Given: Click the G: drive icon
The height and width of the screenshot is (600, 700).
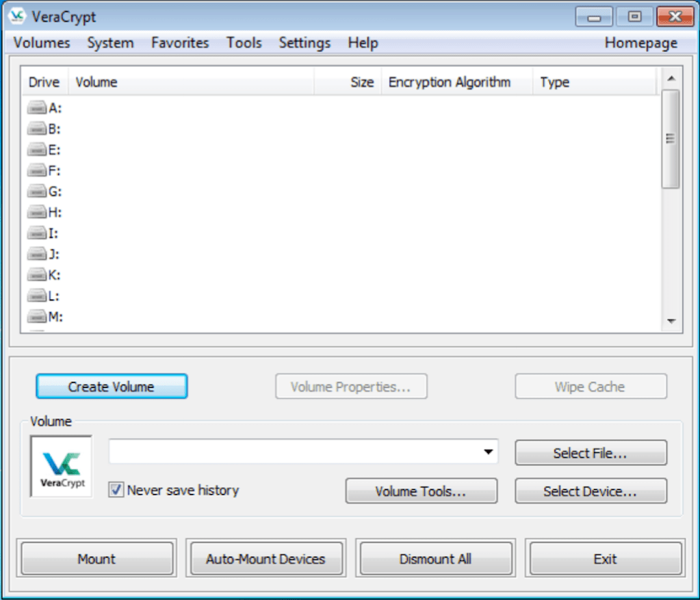Looking at the screenshot, I should click(37, 192).
